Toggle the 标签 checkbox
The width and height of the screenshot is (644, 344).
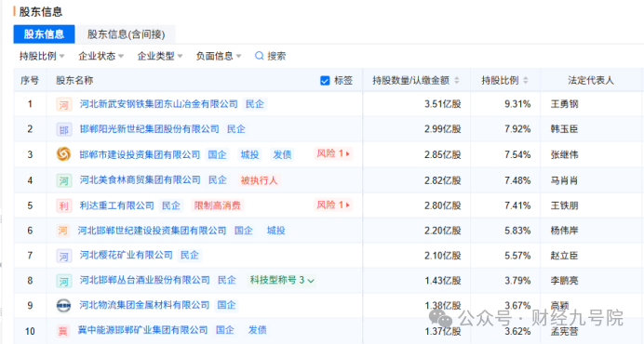[325, 81]
